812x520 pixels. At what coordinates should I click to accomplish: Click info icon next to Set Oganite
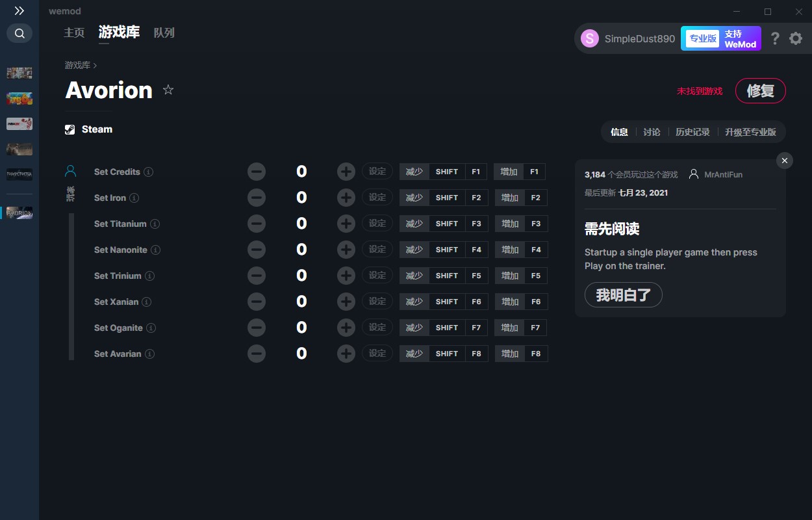point(151,328)
